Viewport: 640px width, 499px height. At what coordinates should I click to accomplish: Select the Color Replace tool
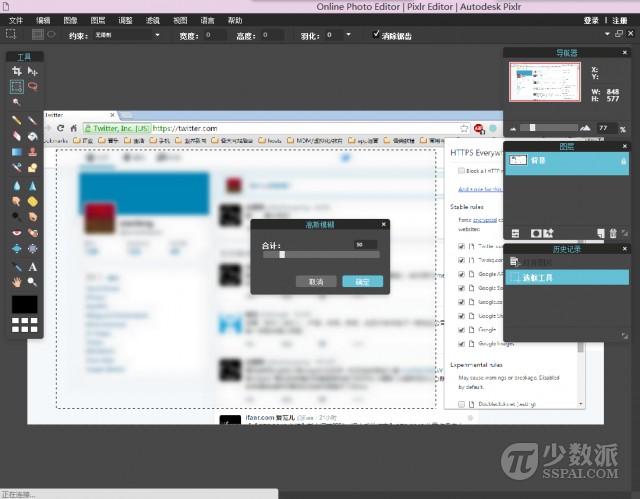(16, 167)
